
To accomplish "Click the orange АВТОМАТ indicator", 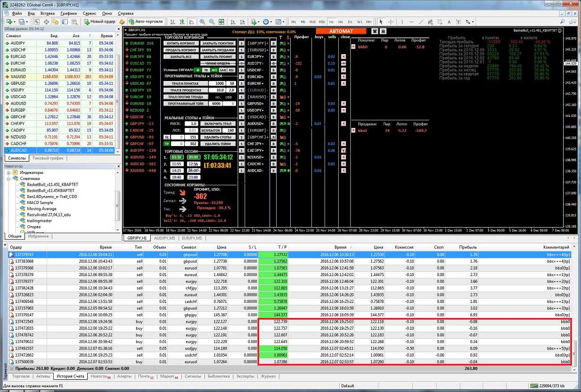I will (341, 31).
